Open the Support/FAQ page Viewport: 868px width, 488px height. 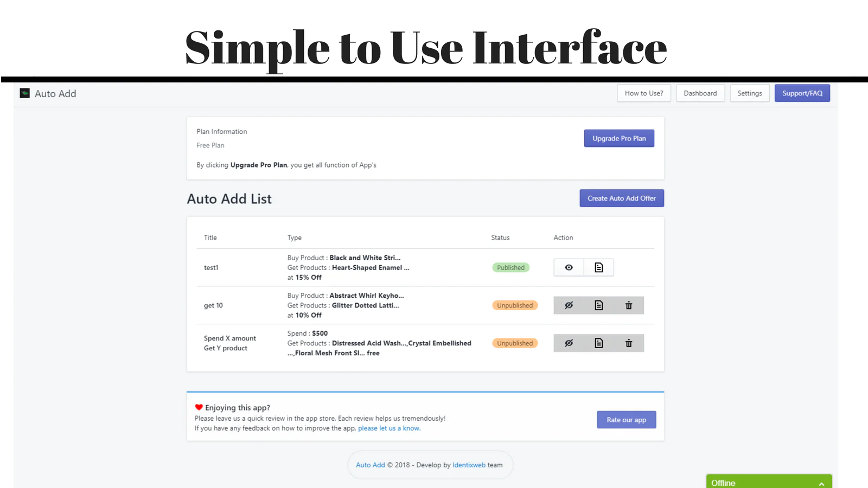[802, 93]
